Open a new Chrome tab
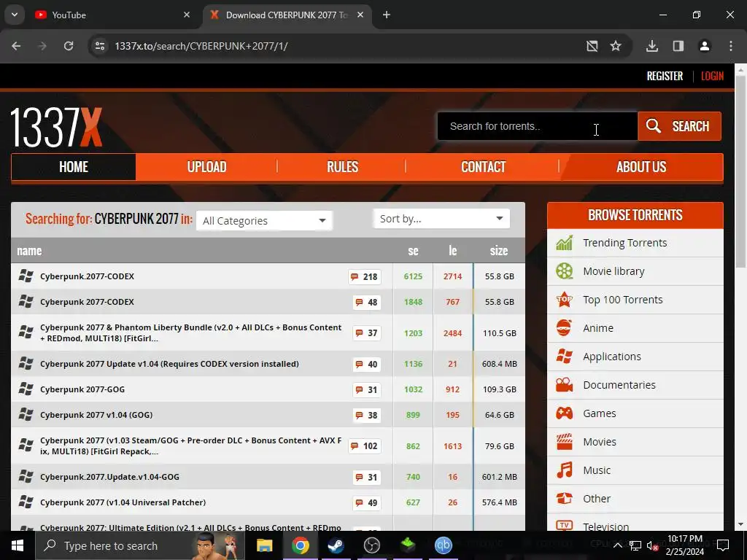This screenshot has width=747, height=560. click(387, 15)
